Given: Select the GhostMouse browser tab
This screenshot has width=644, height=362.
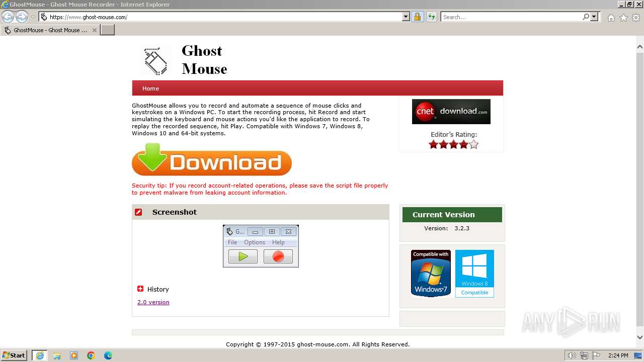Looking at the screenshot, I should pyautogui.click(x=49, y=30).
